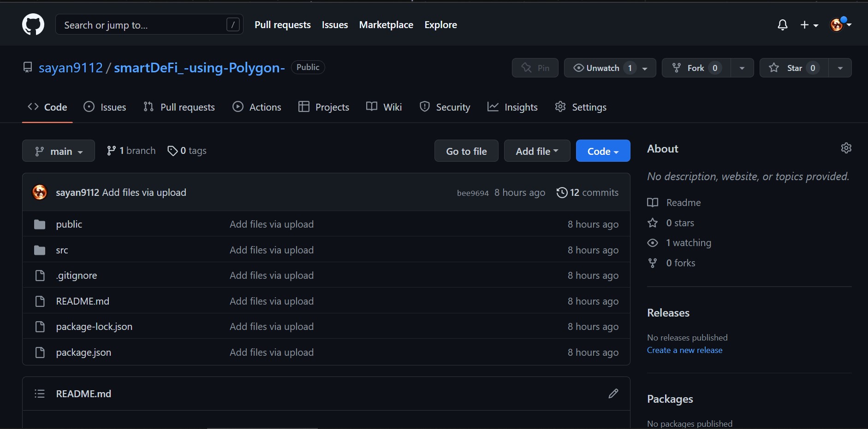
Task: Open the Projects tab
Action: (324, 107)
